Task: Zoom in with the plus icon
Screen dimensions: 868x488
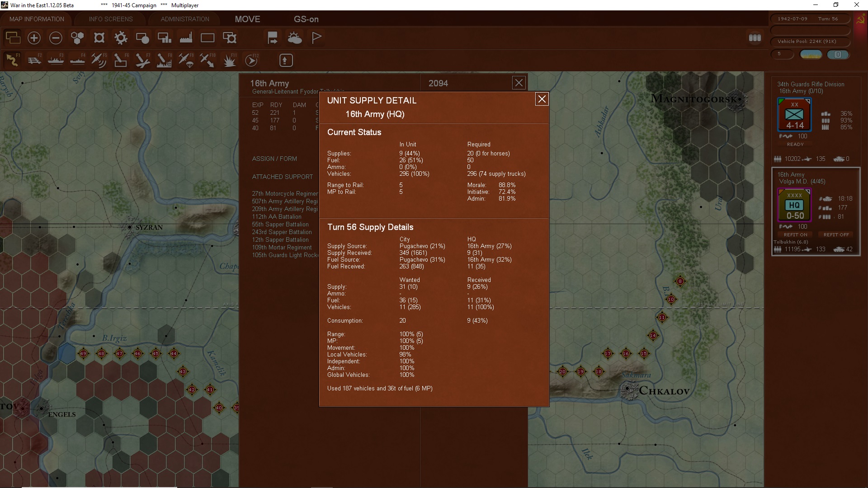Action: (34, 38)
